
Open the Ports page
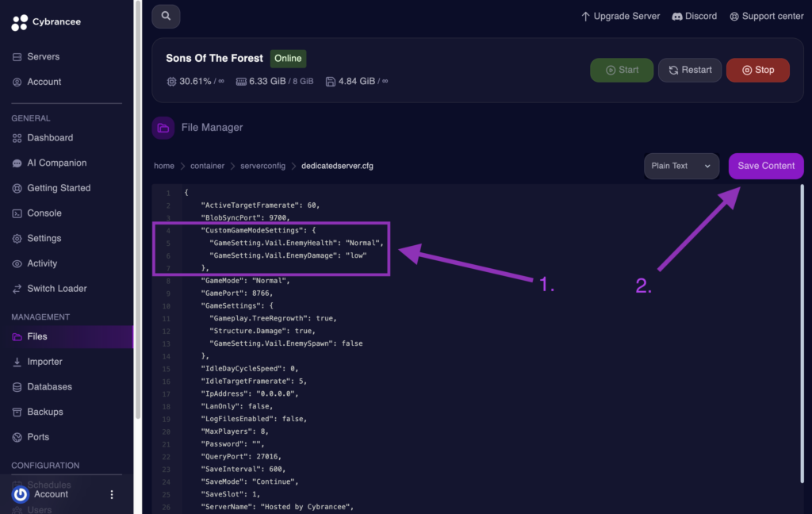[38, 437]
